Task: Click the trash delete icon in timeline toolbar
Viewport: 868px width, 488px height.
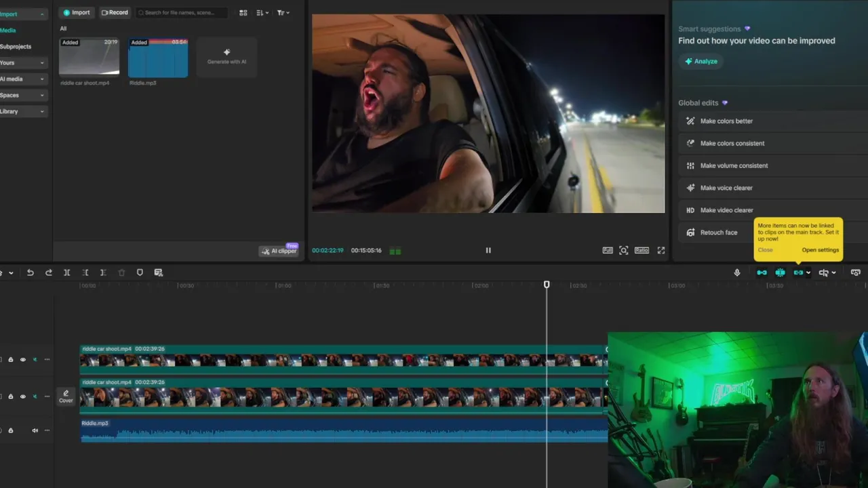Action: point(121,272)
